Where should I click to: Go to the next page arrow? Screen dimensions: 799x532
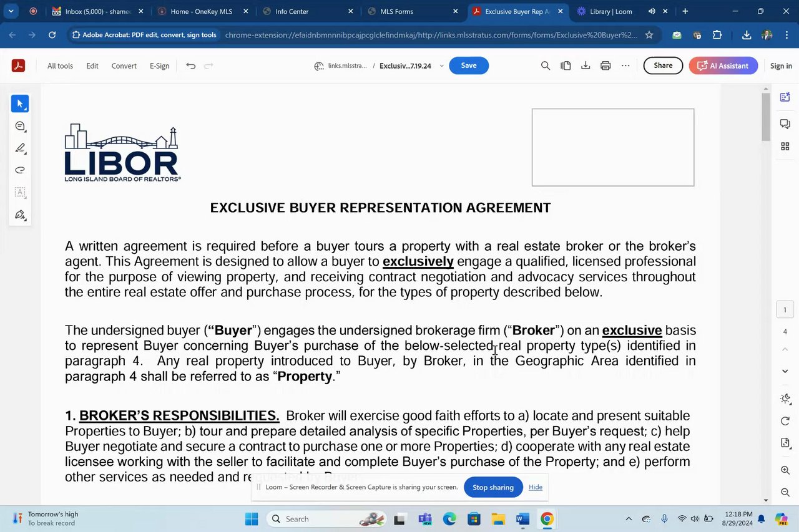(785, 371)
